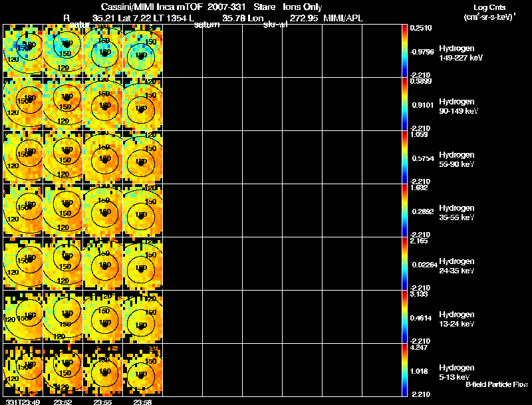Click the 'Hydrogen 55-90 keV' label
The image size is (532, 405).
457,160
